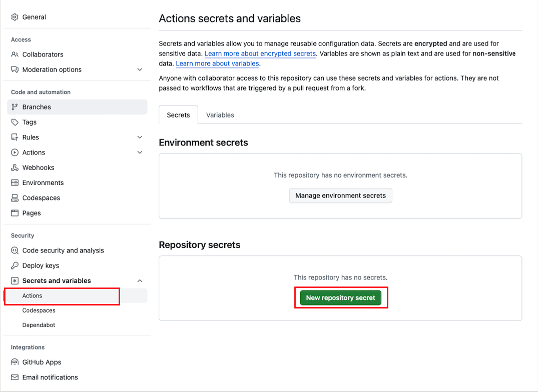
Task: Click 'This repository has no secrets.' text
Action: (340, 277)
